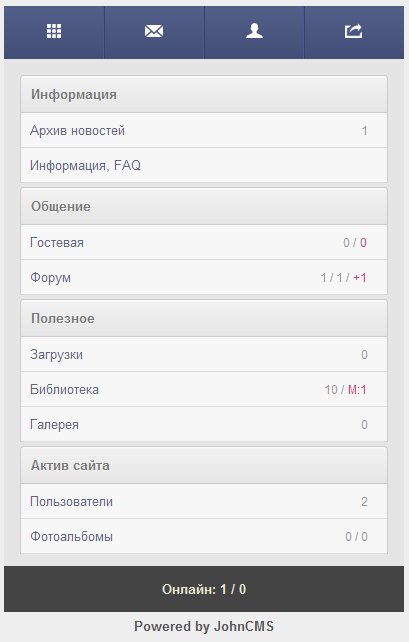
Task: Open the grid menu icon
Action: point(54,31)
